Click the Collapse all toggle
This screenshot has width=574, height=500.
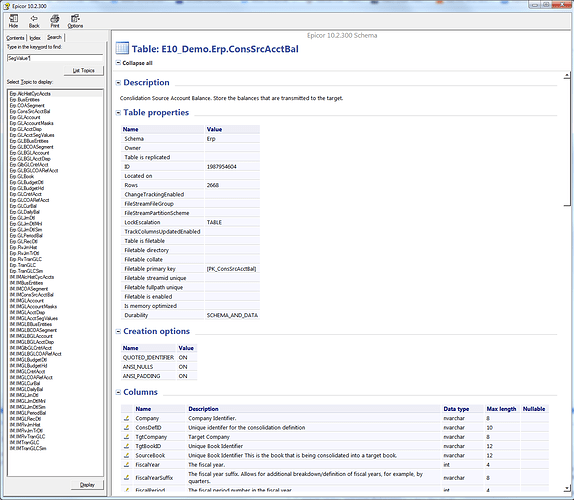[x=134, y=63]
